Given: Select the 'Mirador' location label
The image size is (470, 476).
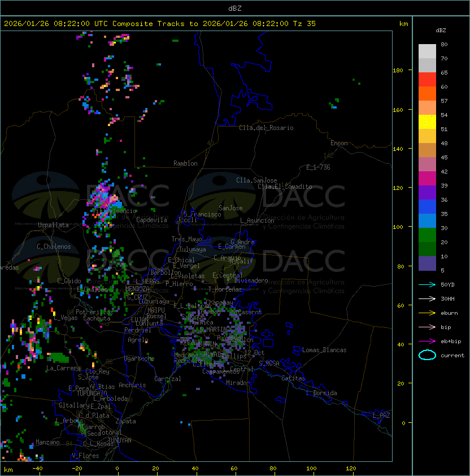Looking at the screenshot, I should point(238,383).
